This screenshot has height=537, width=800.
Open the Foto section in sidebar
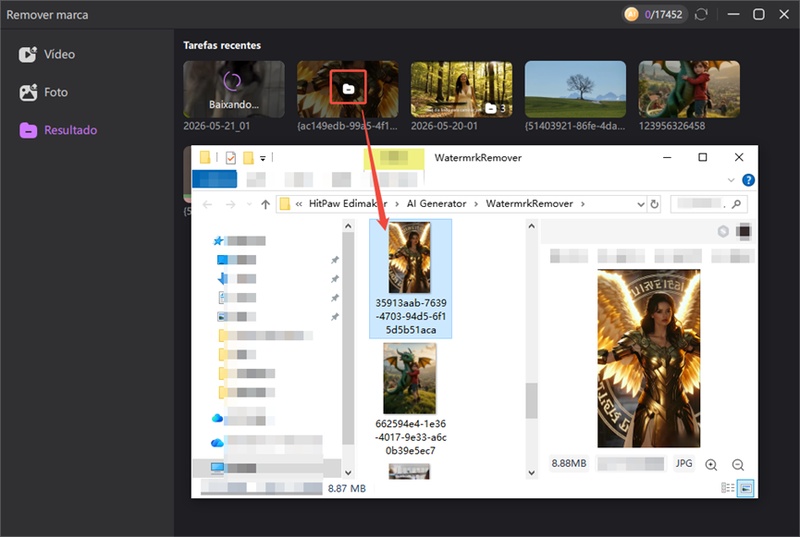[x=43, y=92]
